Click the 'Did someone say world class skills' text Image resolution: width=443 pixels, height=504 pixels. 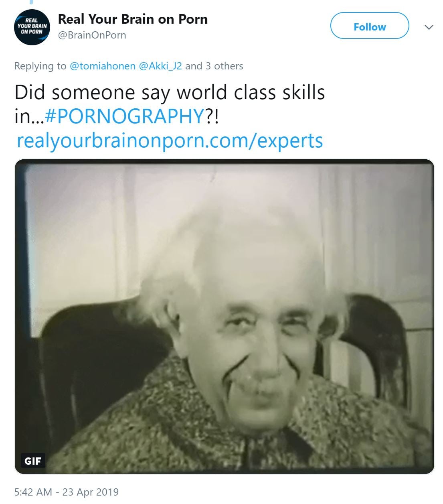[170, 93]
